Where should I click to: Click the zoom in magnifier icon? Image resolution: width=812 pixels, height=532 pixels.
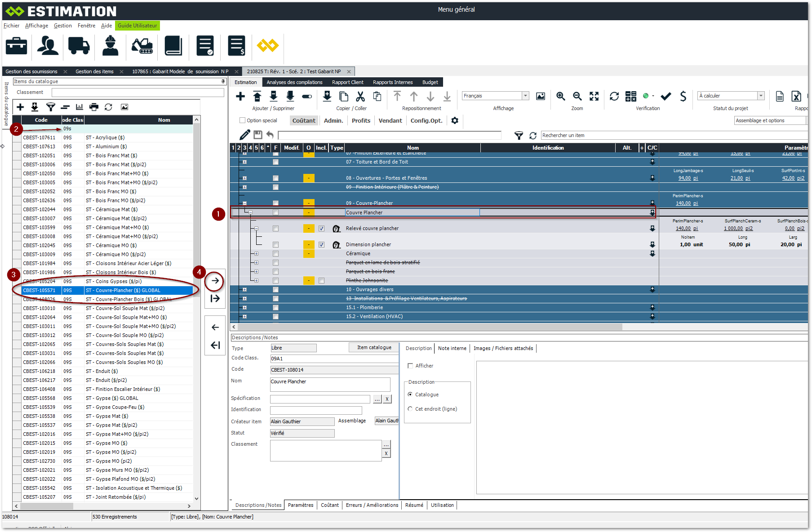point(560,96)
